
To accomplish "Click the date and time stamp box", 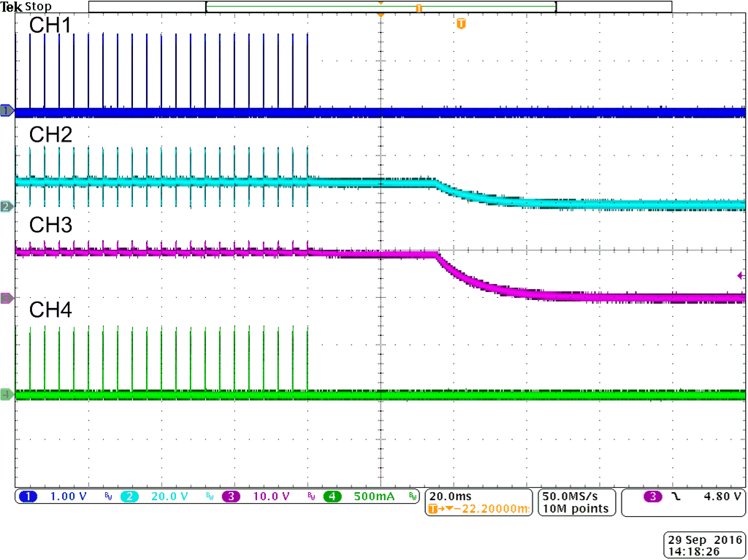I will tap(705, 544).
